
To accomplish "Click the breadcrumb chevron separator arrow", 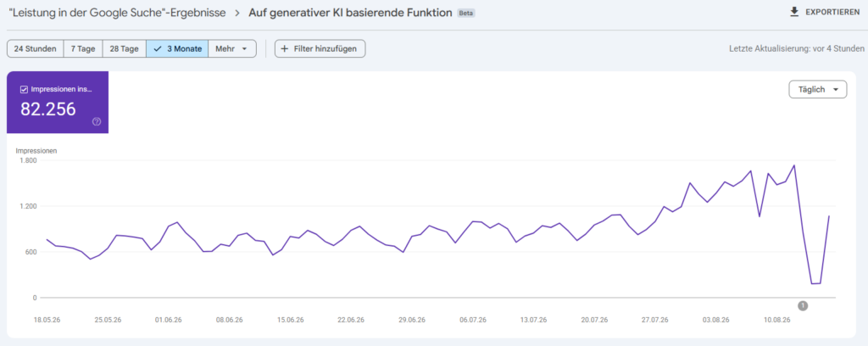I will pyautogui.click(x=237, y=13).
